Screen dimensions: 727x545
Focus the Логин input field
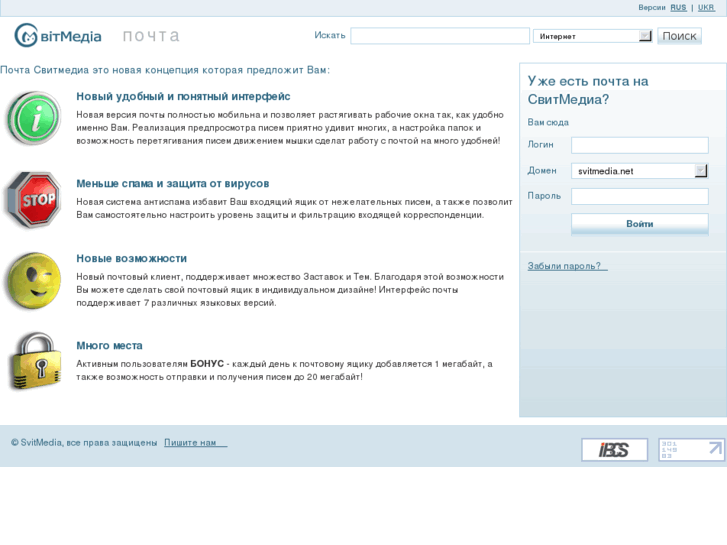[x=640, y=145]
